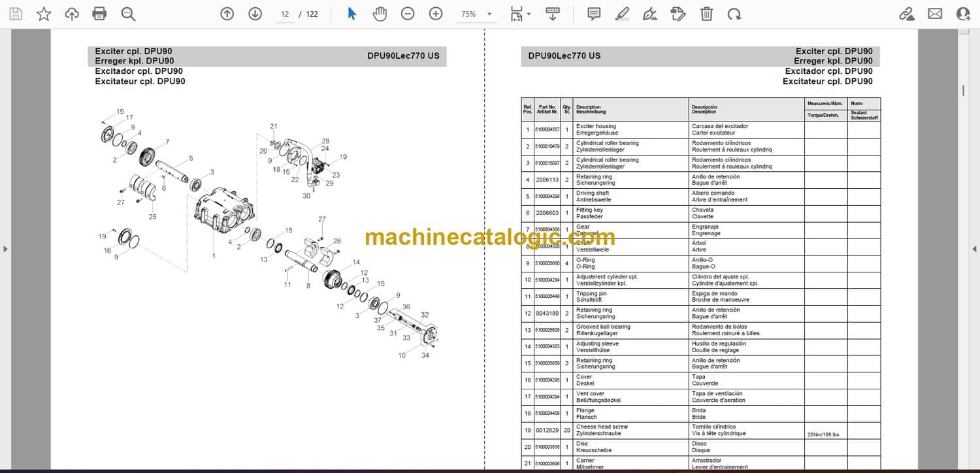Send the file by email

coord(935,14)
